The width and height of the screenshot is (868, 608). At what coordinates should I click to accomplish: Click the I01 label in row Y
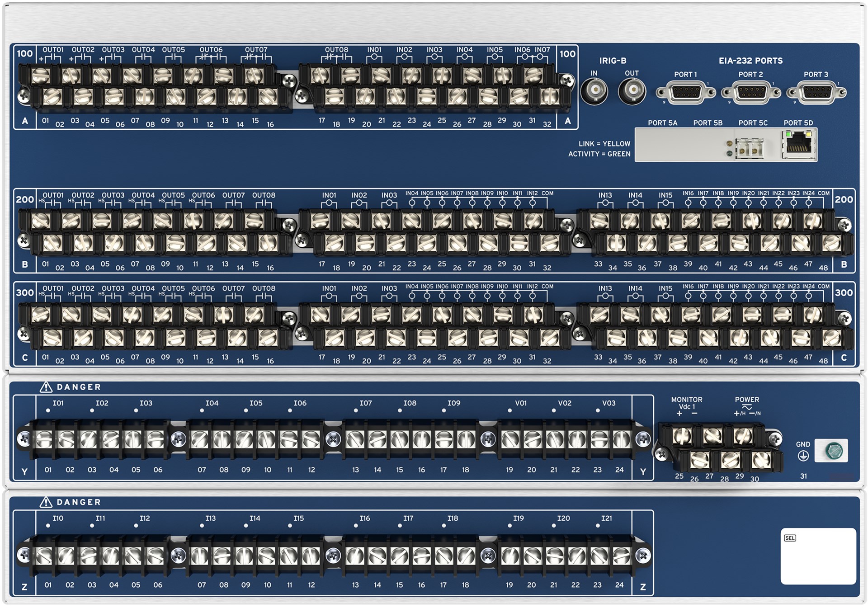pos(58,403)
